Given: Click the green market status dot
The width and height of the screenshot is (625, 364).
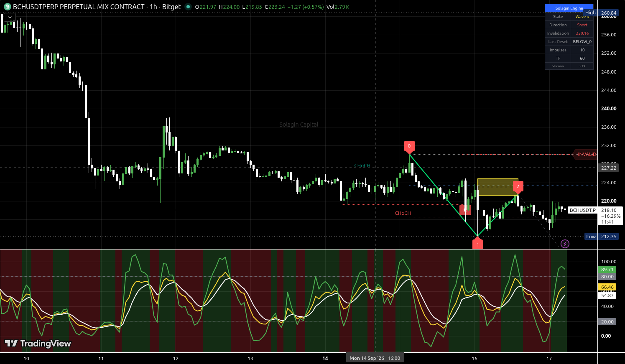Looking at the screenshot, I should click(x=188, y=7).
